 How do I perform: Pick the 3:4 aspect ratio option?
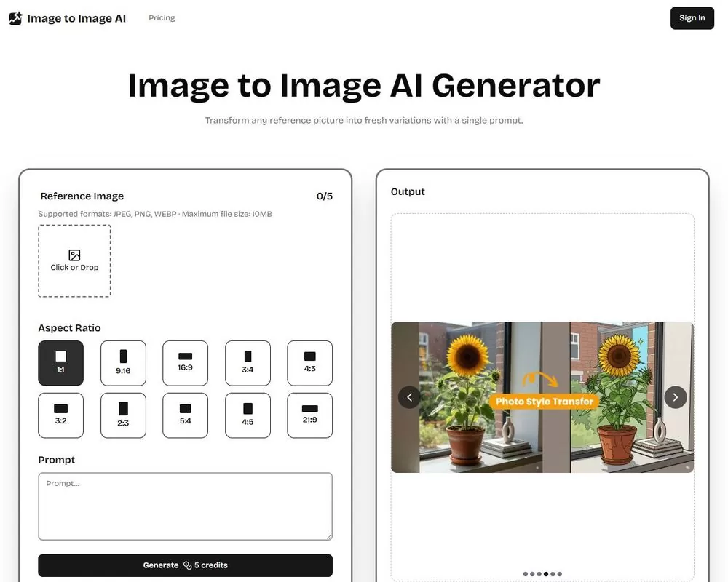pos(248,363)
